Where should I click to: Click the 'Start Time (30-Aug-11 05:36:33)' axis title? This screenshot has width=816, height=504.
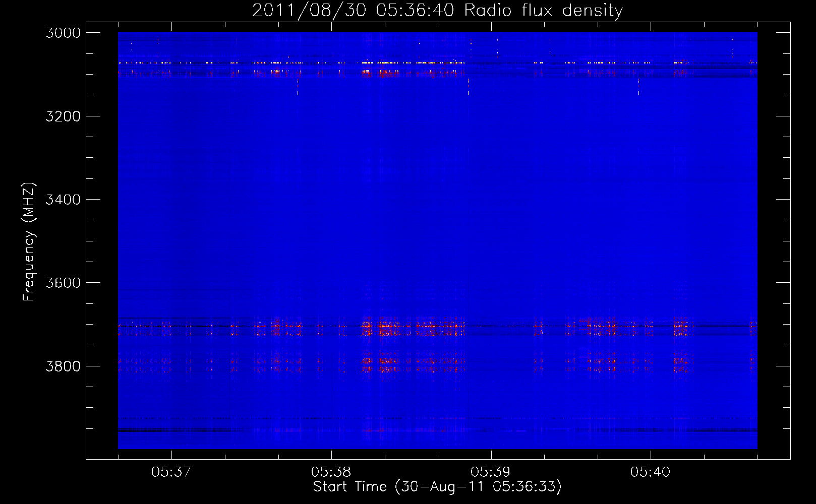point(437,487)
